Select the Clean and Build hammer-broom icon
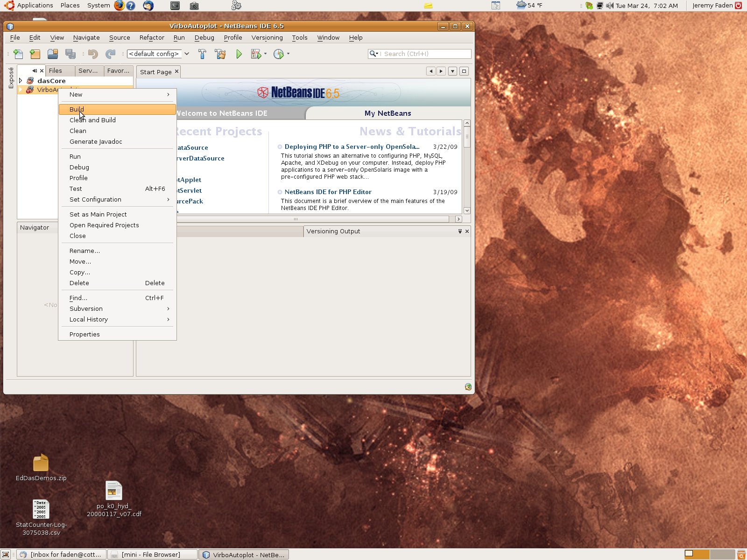This screenshot has width=747, height=560. click(x=220, y=54)
